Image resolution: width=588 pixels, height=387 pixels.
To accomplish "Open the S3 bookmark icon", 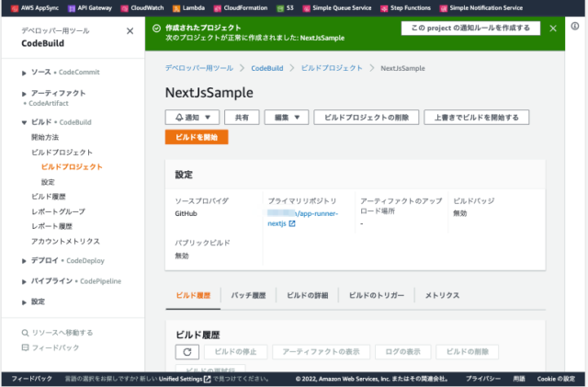I will (x=280, y=8).
